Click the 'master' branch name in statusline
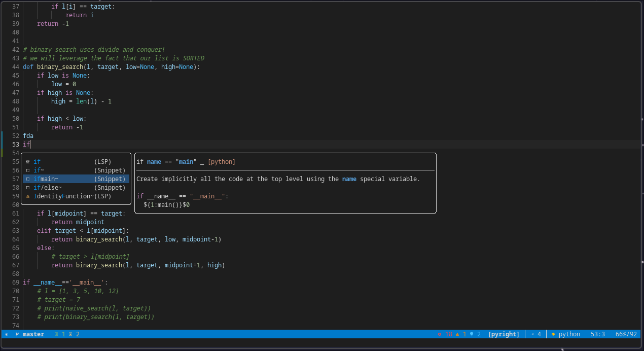This screenshot has height=351, width=644. pos(33,334)
